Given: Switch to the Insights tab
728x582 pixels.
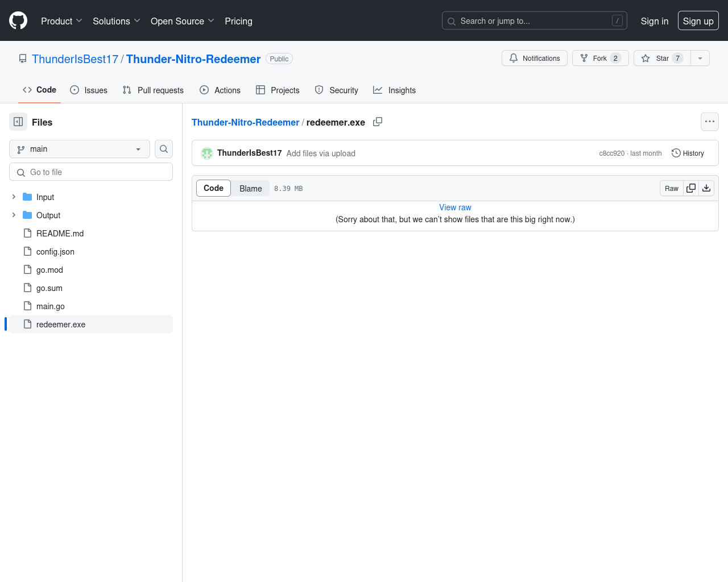Looking at the screenshot, I should (x=394, y=90).
